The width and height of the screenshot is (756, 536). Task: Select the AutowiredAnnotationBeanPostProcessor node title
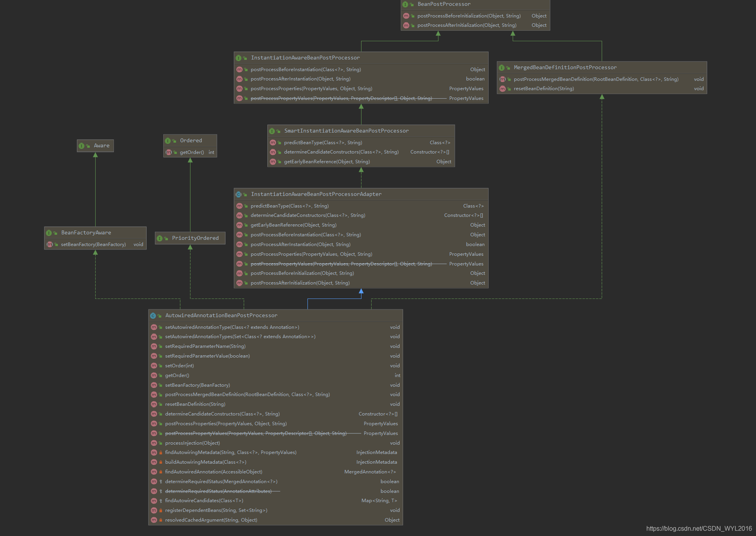pos(221,316)
